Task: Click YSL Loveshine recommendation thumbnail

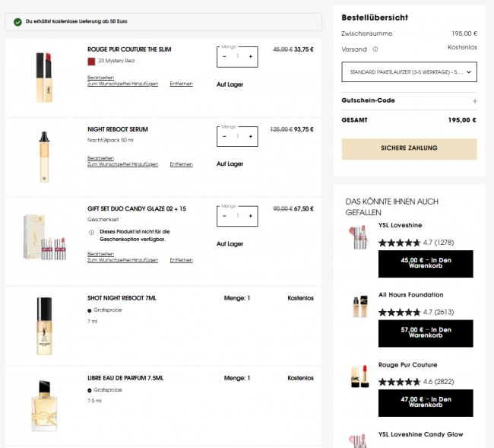Action: coord(359,237)
